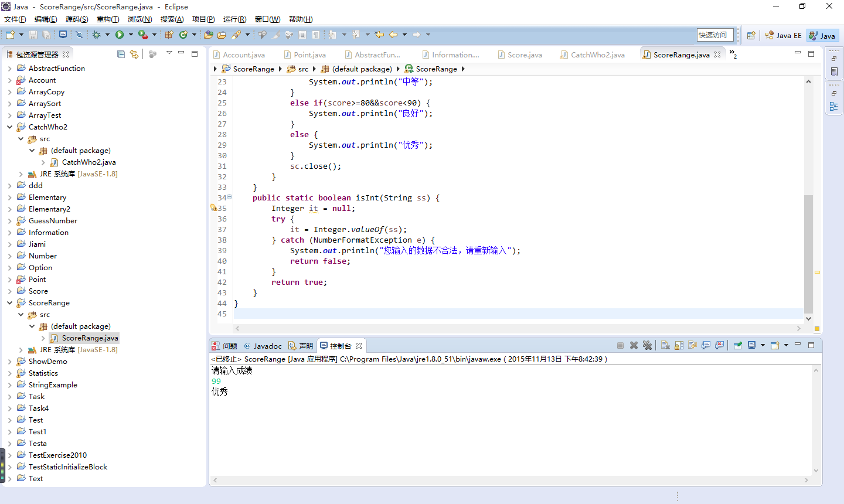
Task: Click the Run with external tools icon
Action: 142,35
